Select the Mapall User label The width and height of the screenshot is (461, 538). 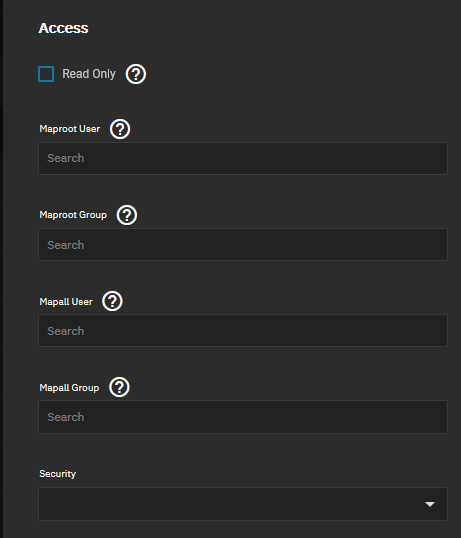[x=66, y=302]
